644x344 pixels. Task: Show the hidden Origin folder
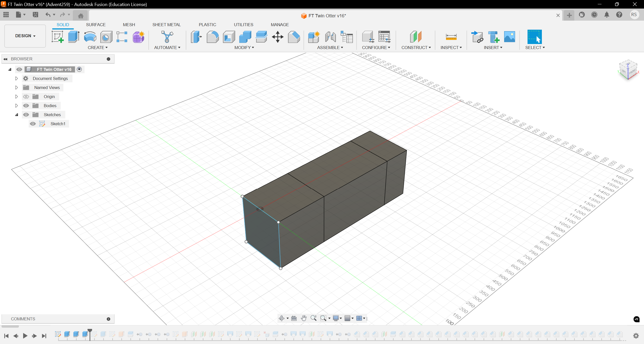click(26, 97)
